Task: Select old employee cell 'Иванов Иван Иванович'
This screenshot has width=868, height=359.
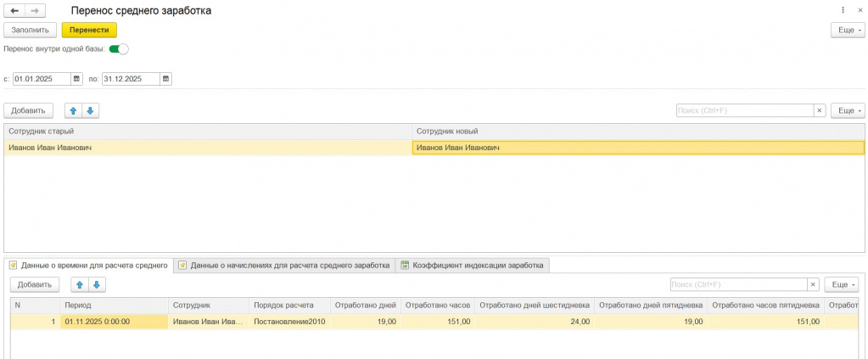Action: 208,148
